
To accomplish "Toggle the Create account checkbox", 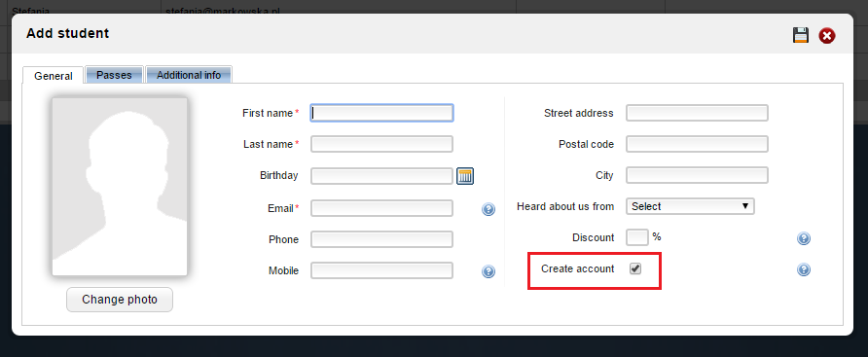I will 635,269.
